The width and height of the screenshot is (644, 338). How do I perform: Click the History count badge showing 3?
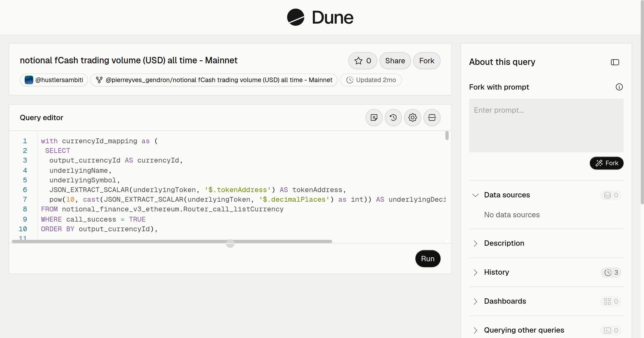pyautogui.click(x=611, y=273)
